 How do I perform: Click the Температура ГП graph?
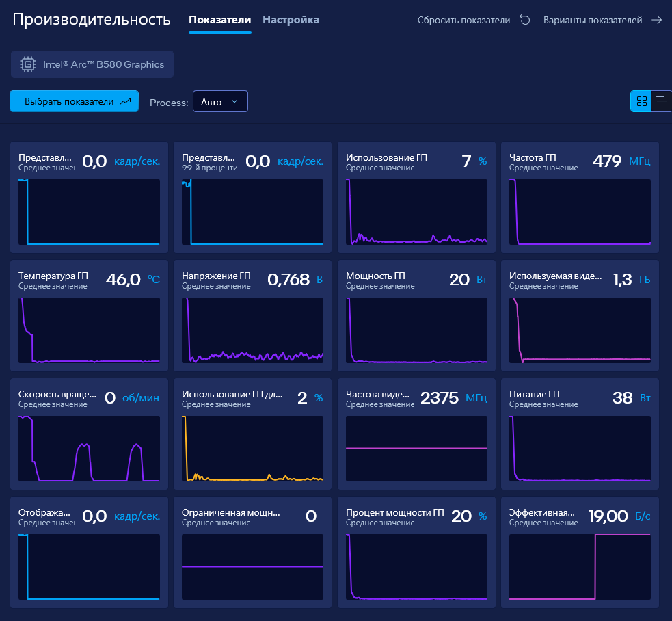point(89,330)
